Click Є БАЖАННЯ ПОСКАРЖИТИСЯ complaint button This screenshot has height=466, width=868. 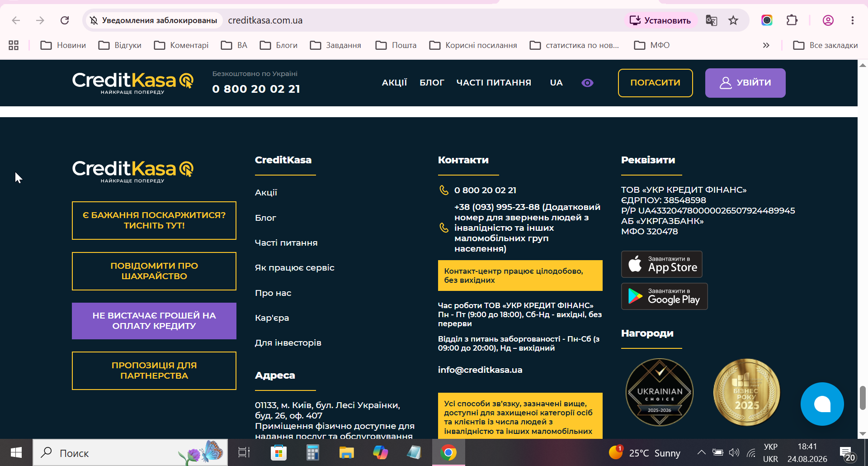coord(154,220)
